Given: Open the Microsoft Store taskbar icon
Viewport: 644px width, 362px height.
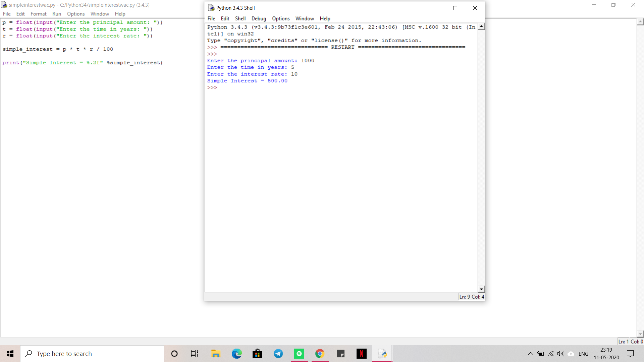Looking at the screenshot, I should point(257,354).
